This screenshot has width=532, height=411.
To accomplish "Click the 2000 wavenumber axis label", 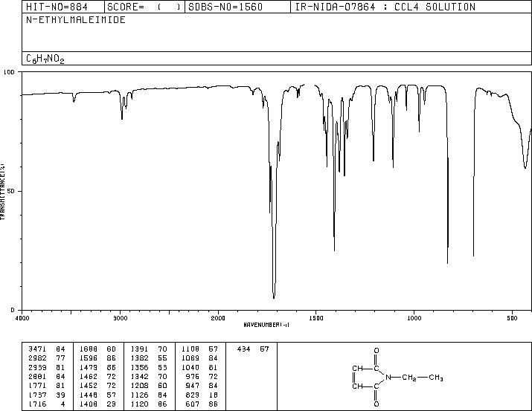I will point(218,318).
